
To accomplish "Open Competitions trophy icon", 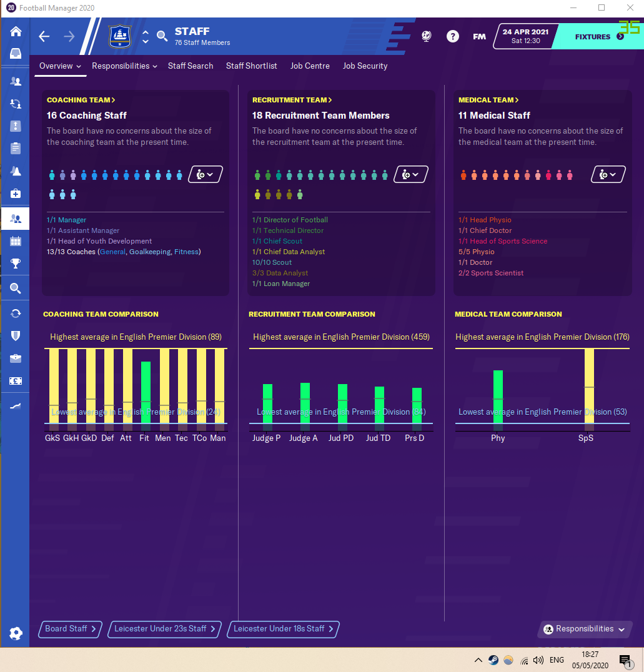I will [x=16, y=264].
